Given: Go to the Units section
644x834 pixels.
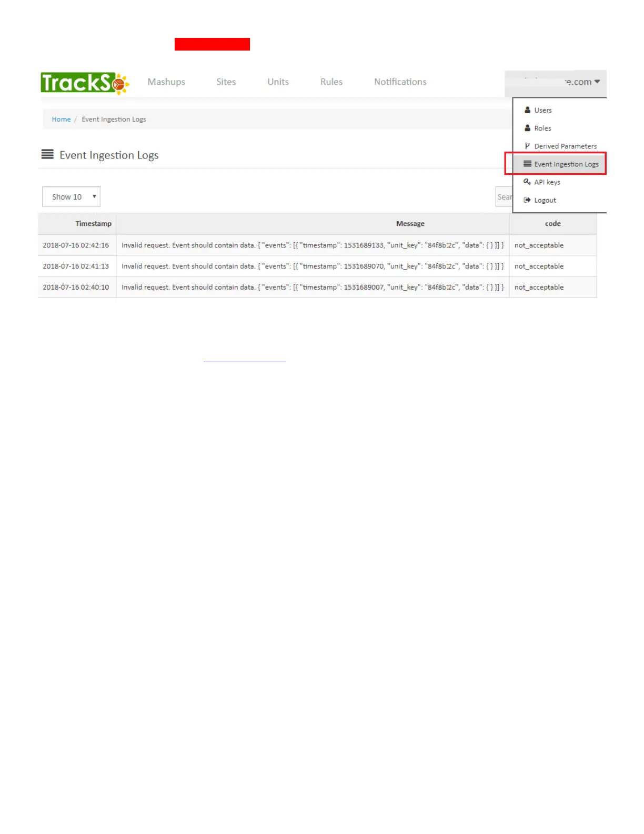Looking at the screenshot, I should (x=278, y=82).
